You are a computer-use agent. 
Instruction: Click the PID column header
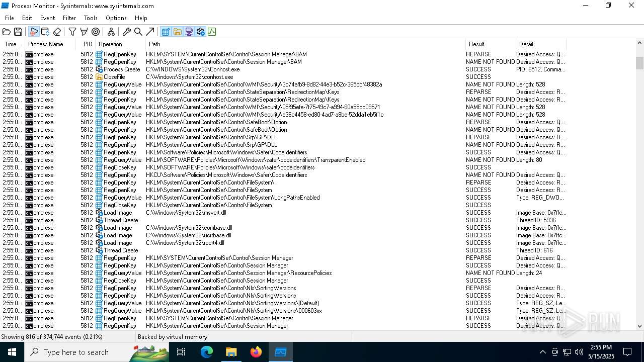(x=86, y=44)
